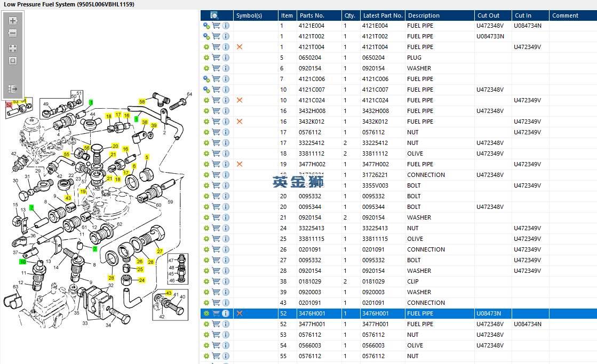Sort by the Symbol(s) column header
Viewport: 597px width, 364px height.
point(256,15)
